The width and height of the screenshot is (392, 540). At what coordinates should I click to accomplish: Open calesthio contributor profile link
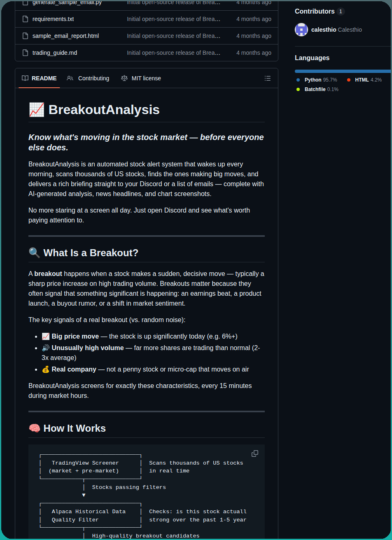pyautogui.click(x=336, y=30)
